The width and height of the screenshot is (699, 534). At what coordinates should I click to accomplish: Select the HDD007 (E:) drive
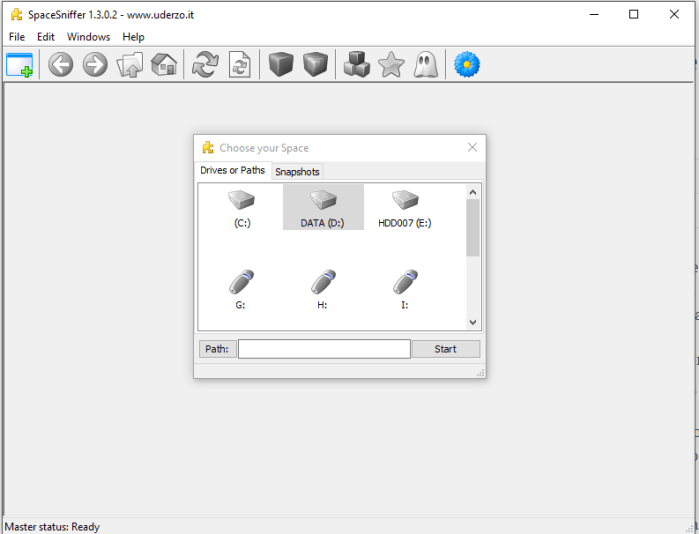(x=405, y=209)
